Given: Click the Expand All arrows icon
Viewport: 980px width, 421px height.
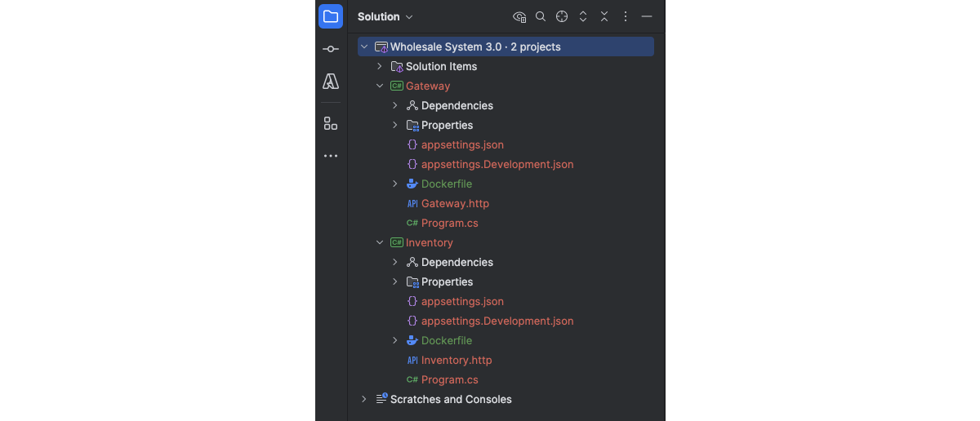Looking at the screenshot, I should click(583, 16).
